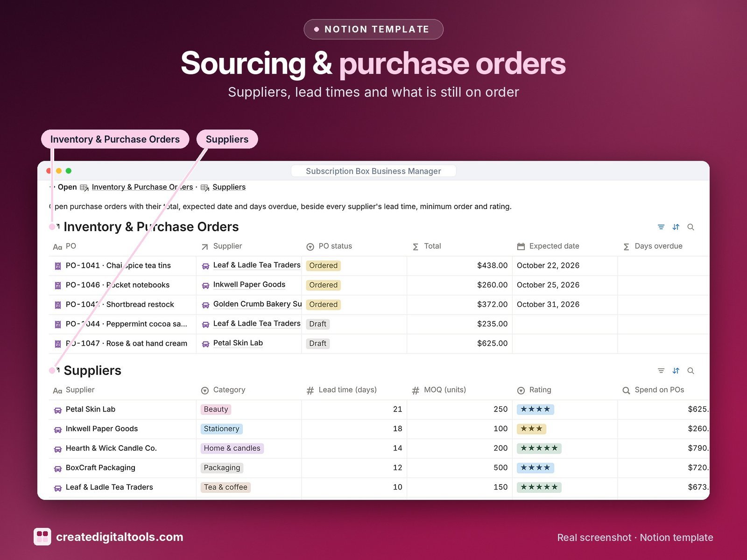Click filter icon in Suppliers table header
This screenshot has width=747, height=560.
(x=661, y=371)
